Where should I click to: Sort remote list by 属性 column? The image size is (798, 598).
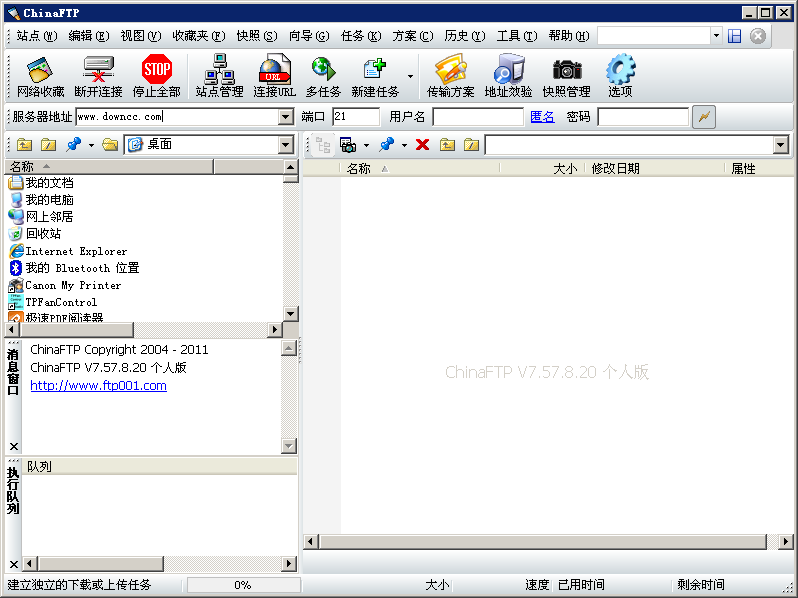click(x=758, y=168)
